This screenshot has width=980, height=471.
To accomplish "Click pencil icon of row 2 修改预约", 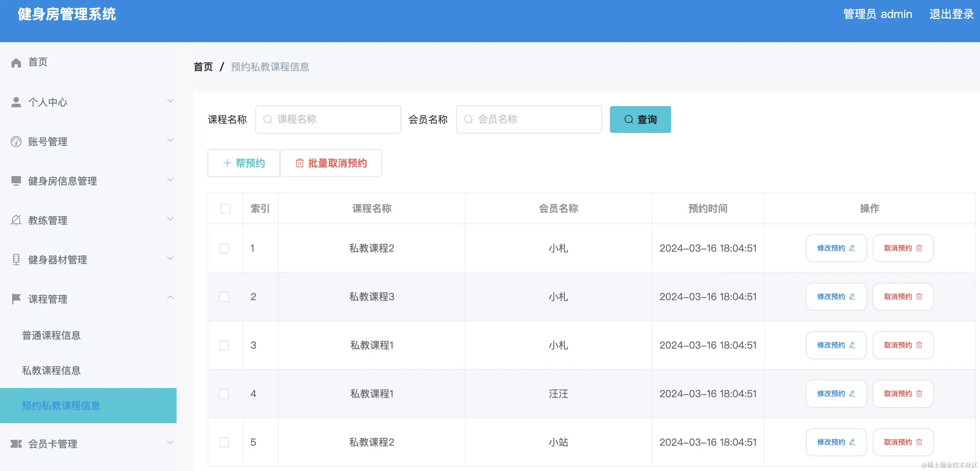I will 852,297.
